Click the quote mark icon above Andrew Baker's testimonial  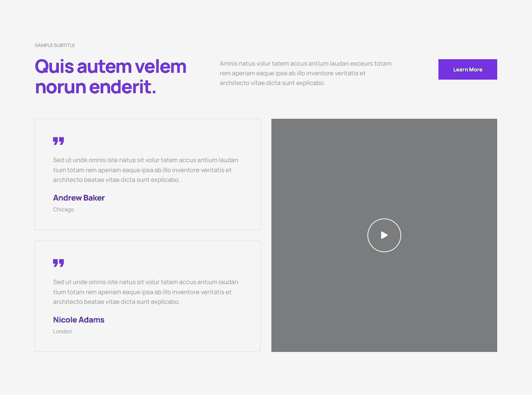coord(58,141)
